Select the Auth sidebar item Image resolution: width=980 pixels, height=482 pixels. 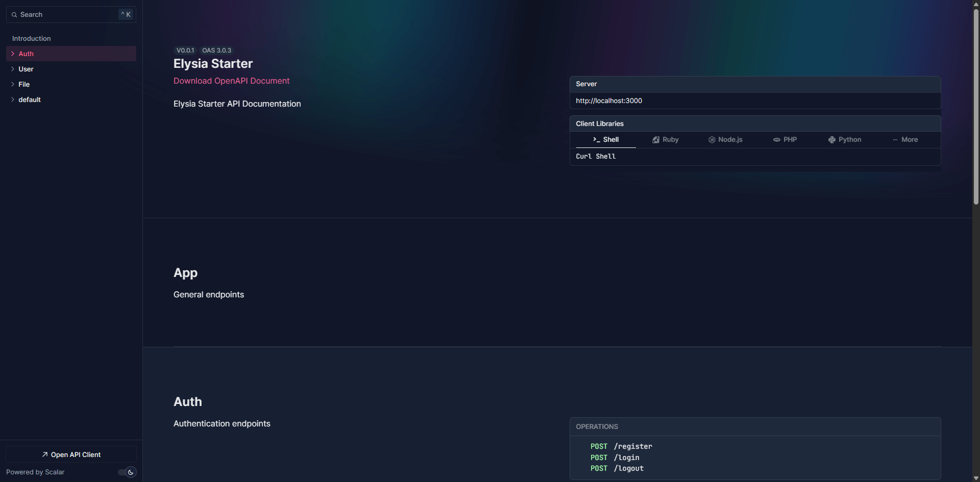71,54
